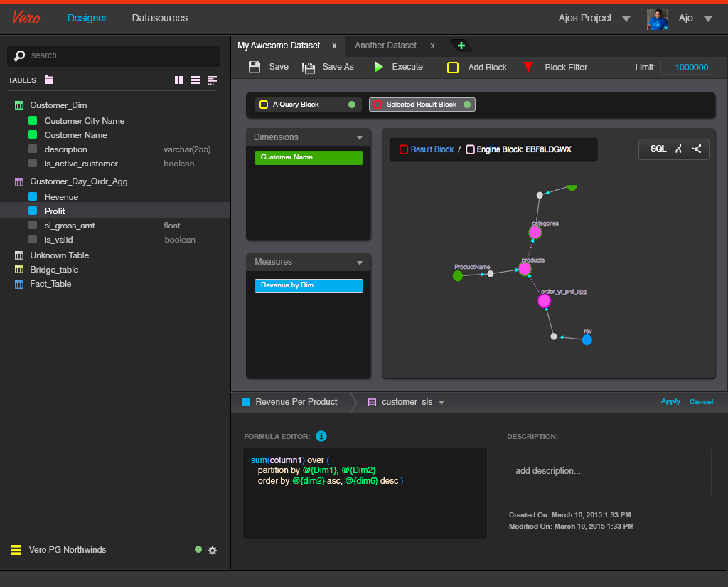Click the red Block Filter funnel icon

(528, 68)
